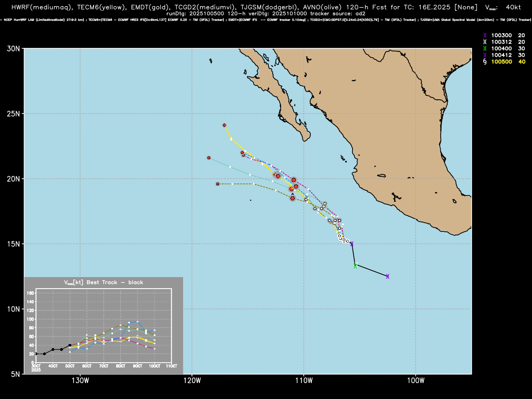Click the teal dashed track's westernmost endpoint
The image size is (532, 399).
pos(208,158)
